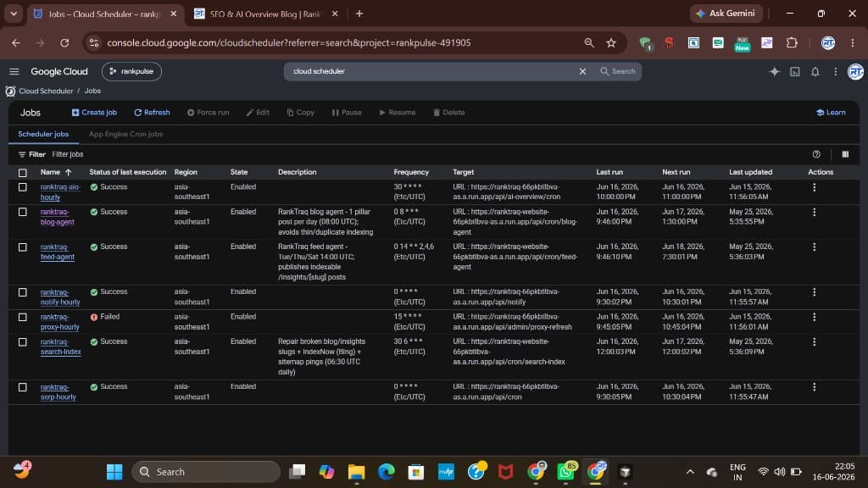The width and height of the screenshot is (868, 488).
Task: Go to Cloud Scheduler breadcrumb
Action: tap(46, 91)
